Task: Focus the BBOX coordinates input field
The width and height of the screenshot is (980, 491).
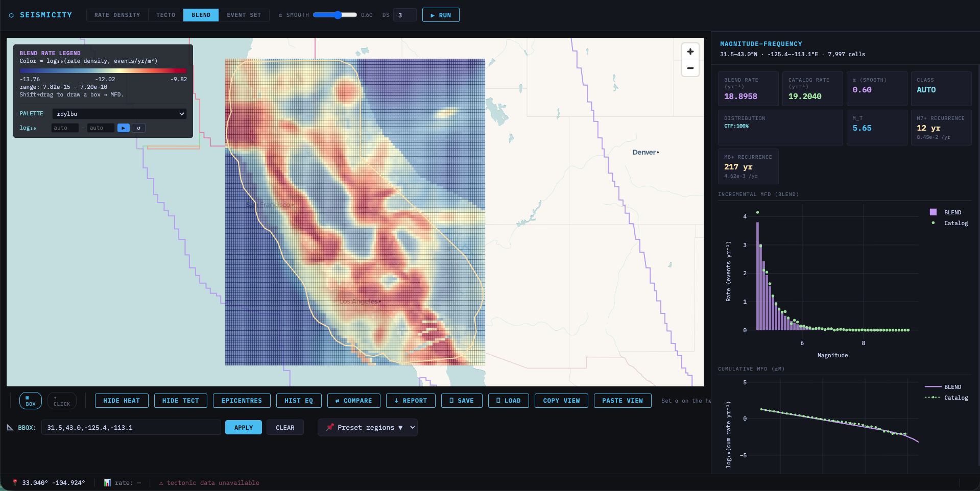Action: (131, 427)
